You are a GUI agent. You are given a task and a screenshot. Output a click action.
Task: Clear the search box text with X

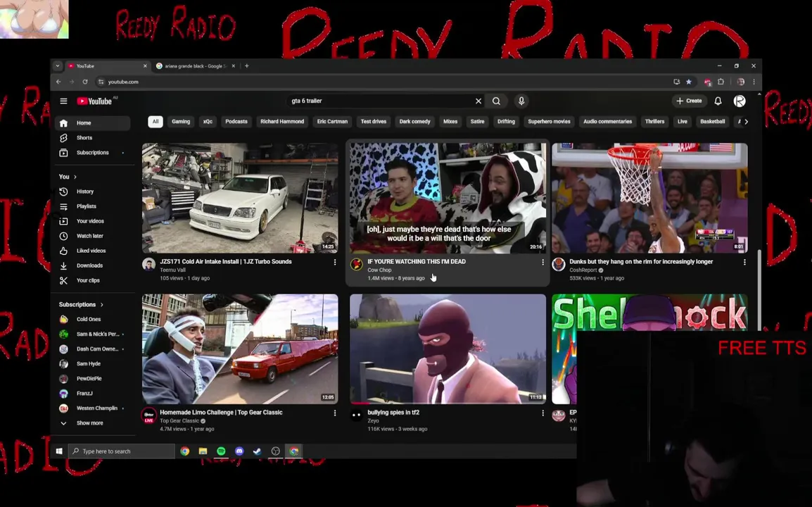point(478,101)
